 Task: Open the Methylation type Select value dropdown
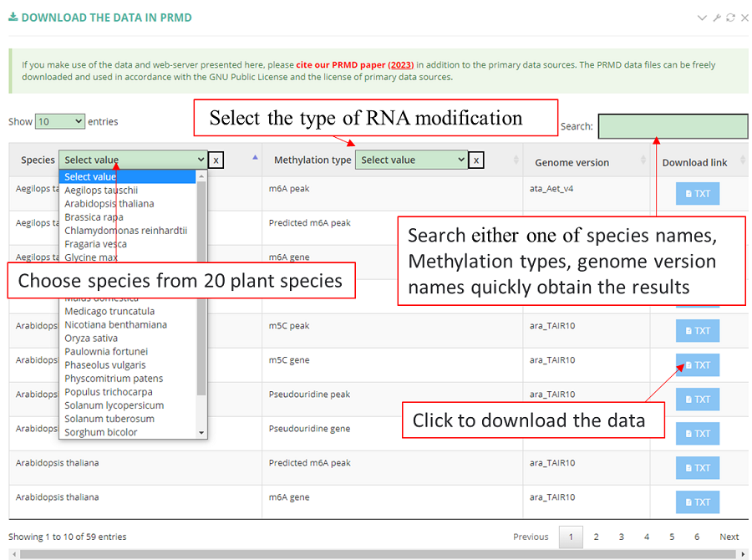411,160
